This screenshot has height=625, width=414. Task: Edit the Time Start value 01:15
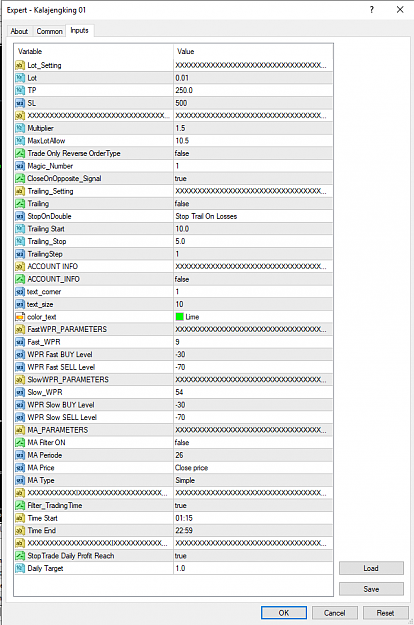point(253,518)
